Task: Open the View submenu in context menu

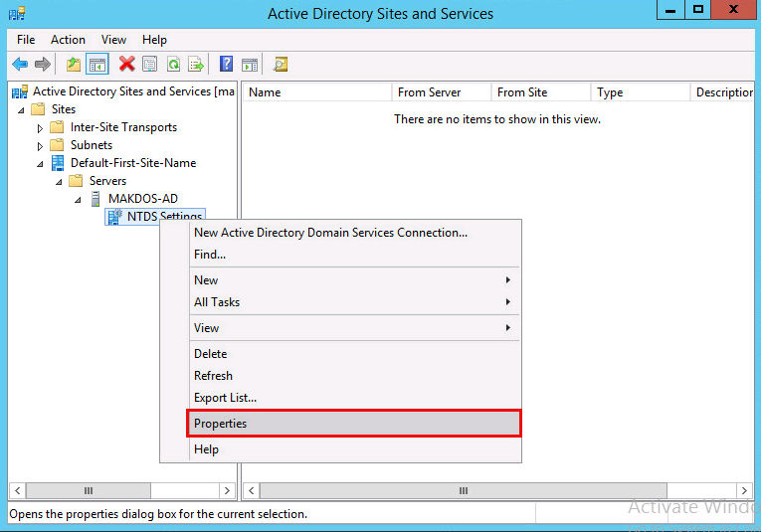Action: (354, 328)
